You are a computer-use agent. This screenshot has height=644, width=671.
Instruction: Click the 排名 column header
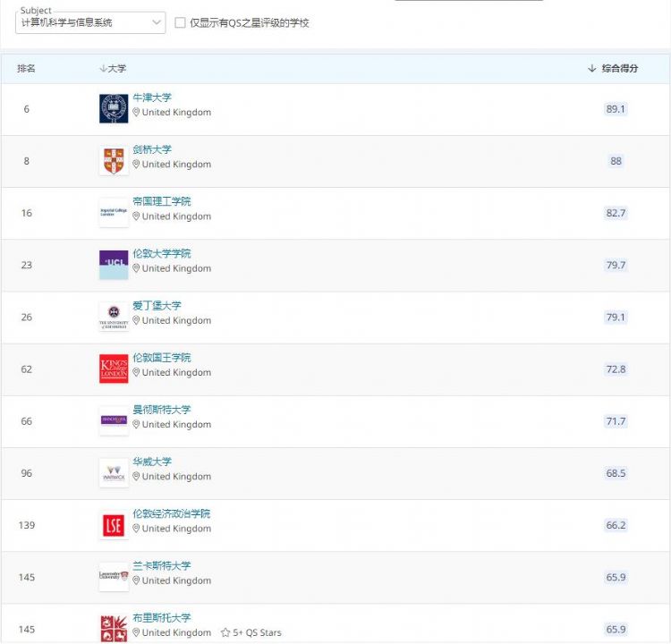pyautogui.click(x=27, y=69)
